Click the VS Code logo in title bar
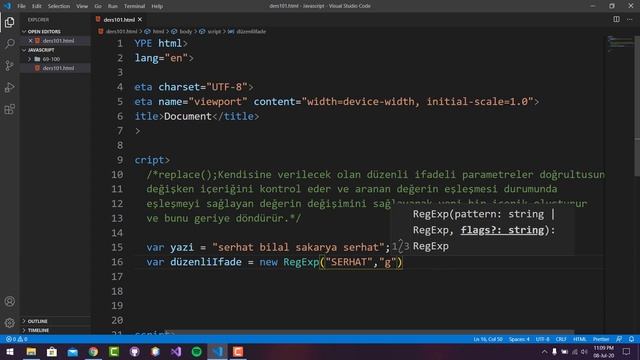The width and height of the screenshot is (640, 360). [7, 6]
